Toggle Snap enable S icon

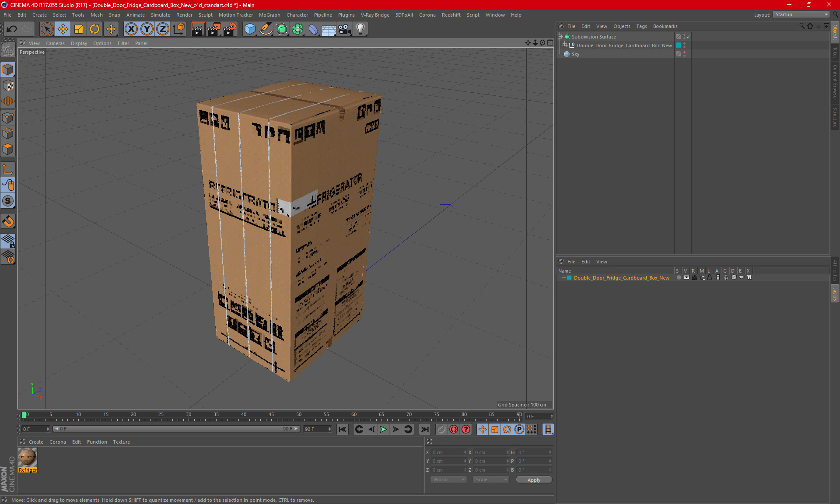click(8, 201)
